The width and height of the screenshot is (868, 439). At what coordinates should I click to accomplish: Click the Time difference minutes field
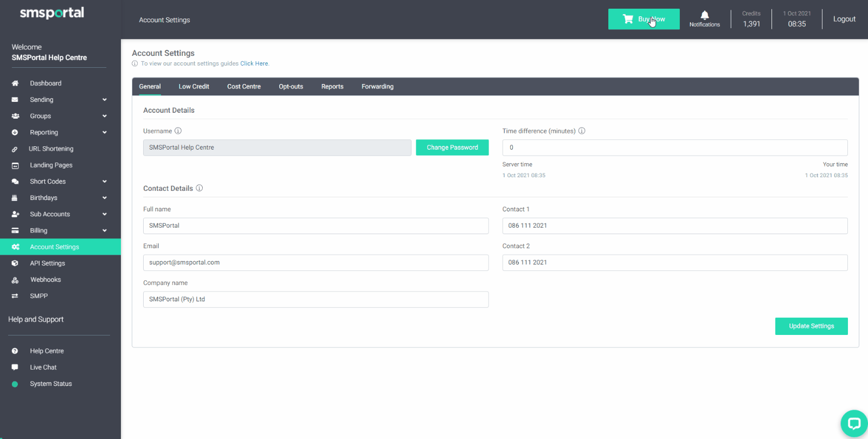click(675, 147)
